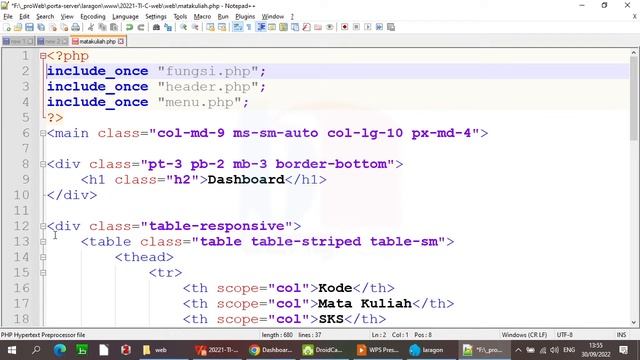
Task: Open the Plugins menu
Action: [x=245, y=16]
